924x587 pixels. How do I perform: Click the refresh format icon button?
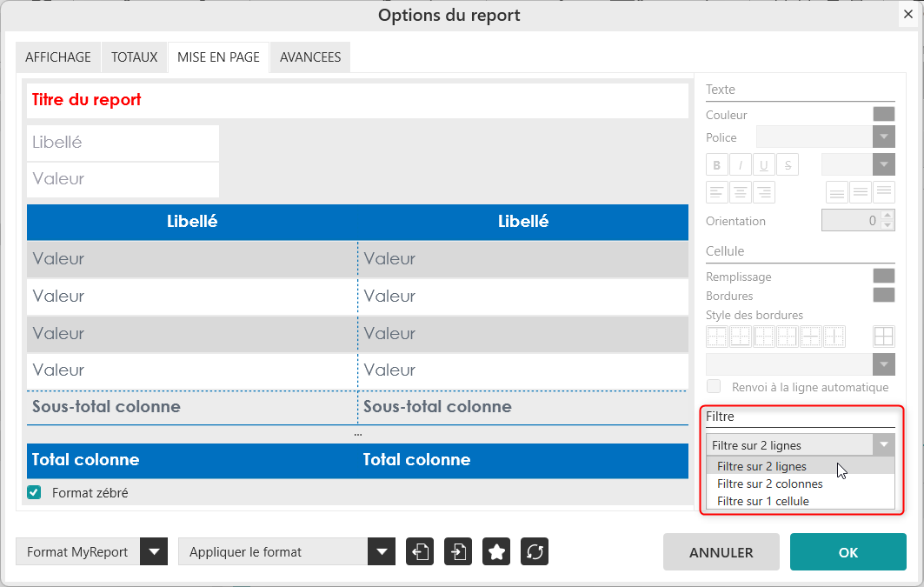tap(535, 551)
